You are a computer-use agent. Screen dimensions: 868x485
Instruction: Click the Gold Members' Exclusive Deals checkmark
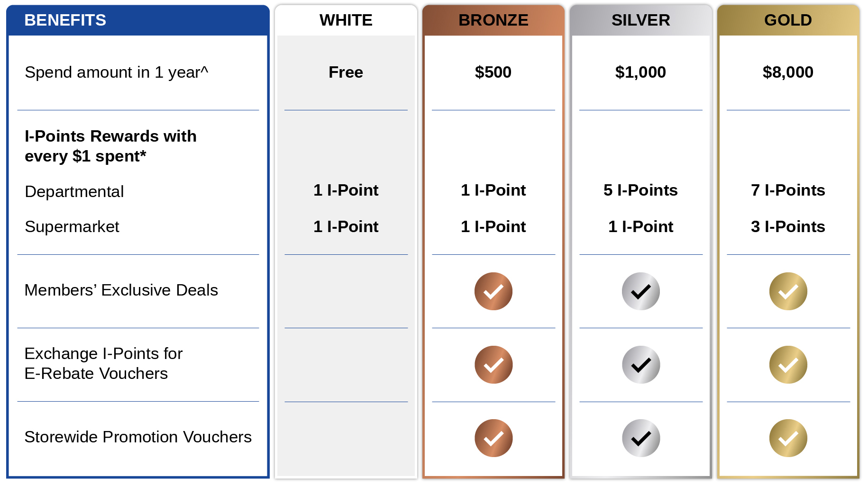(x=788, y=291)
